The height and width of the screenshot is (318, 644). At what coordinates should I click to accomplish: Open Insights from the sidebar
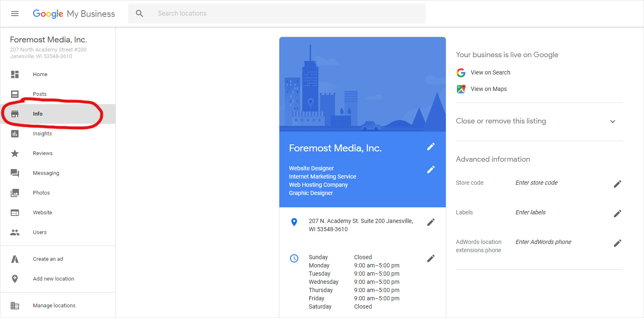tap(15, 133)
